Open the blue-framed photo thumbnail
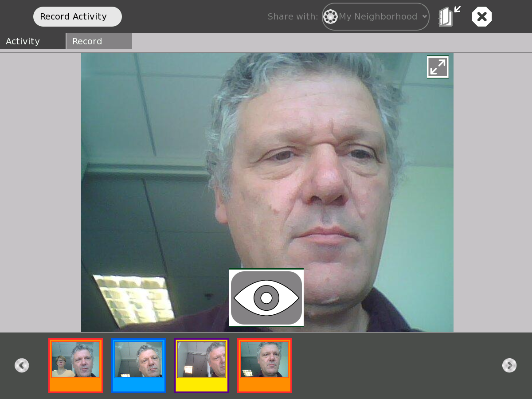 tap(139, 360)
